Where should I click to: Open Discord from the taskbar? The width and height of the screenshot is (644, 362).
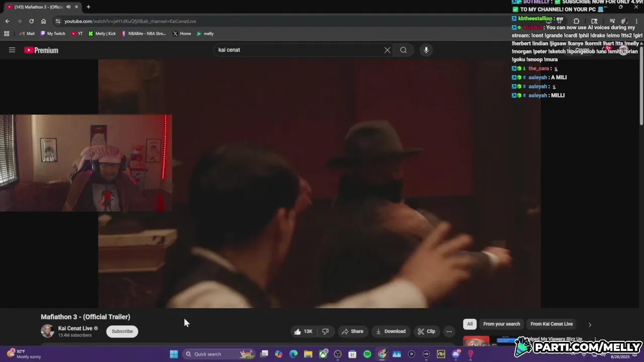(x=456, y=354)
